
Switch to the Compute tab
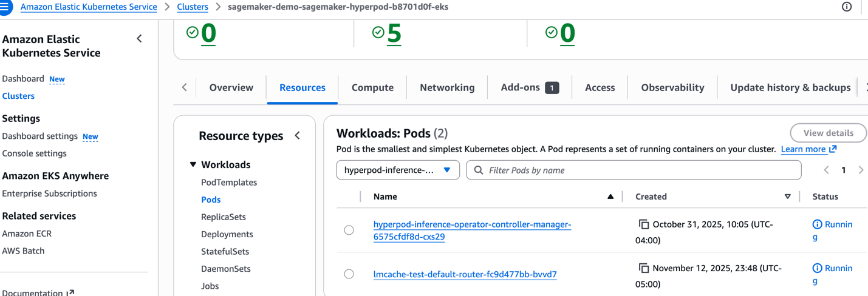[x=372, y=87]
